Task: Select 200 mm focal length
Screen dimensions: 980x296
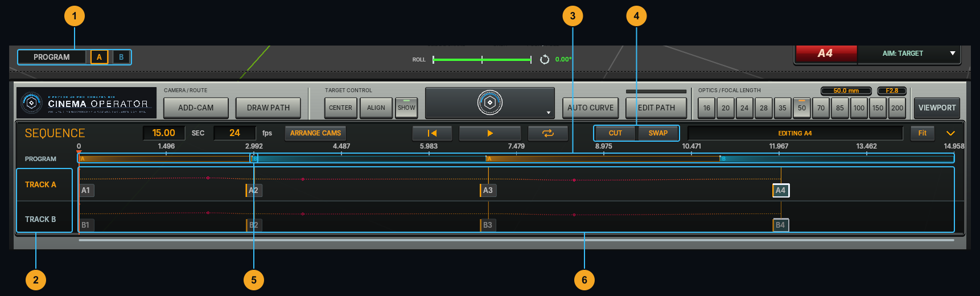Action: tap(897, 108)
